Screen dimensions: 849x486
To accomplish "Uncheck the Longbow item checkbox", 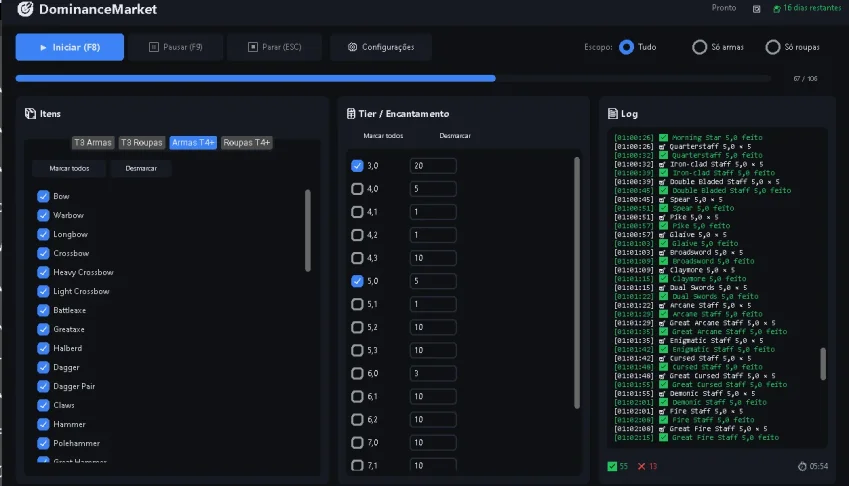I will coord(43,234).
